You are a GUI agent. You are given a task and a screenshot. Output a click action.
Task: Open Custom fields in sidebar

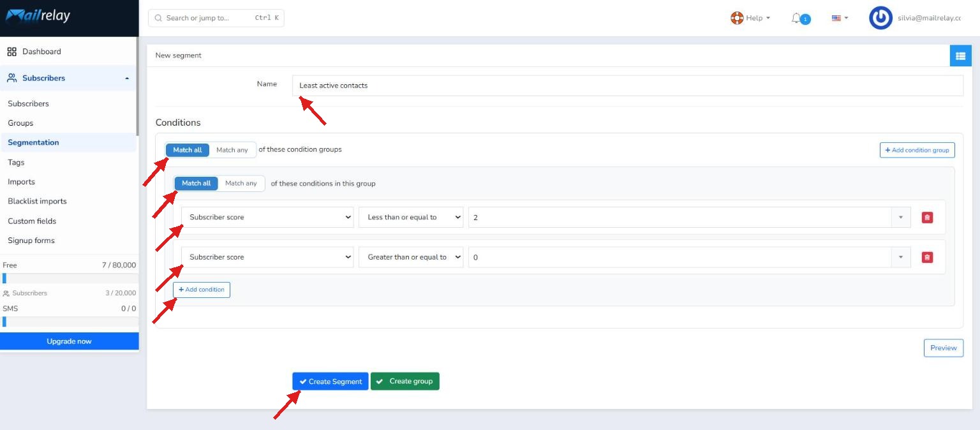(32, 221)
